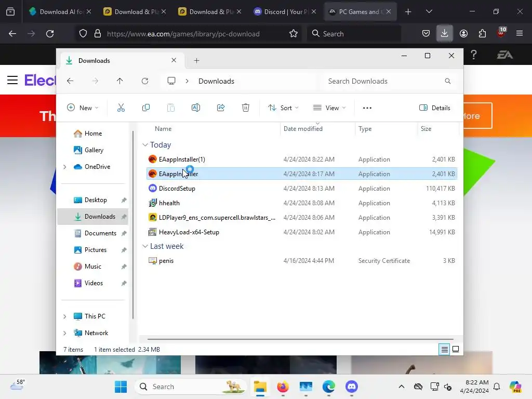The width and height of the screenshot is (532, 399).
Task: Switch to details list view icon in status bar
Action: (x=445, y=350)
